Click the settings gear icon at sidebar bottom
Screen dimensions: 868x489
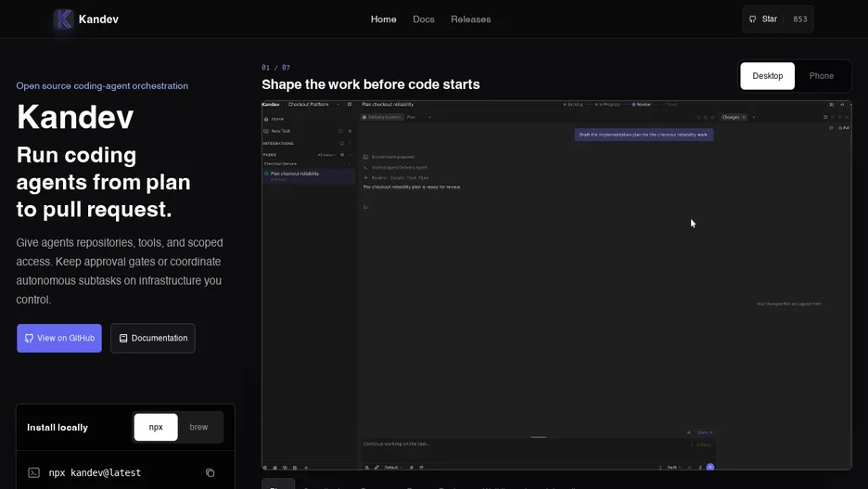pos(264,468)
